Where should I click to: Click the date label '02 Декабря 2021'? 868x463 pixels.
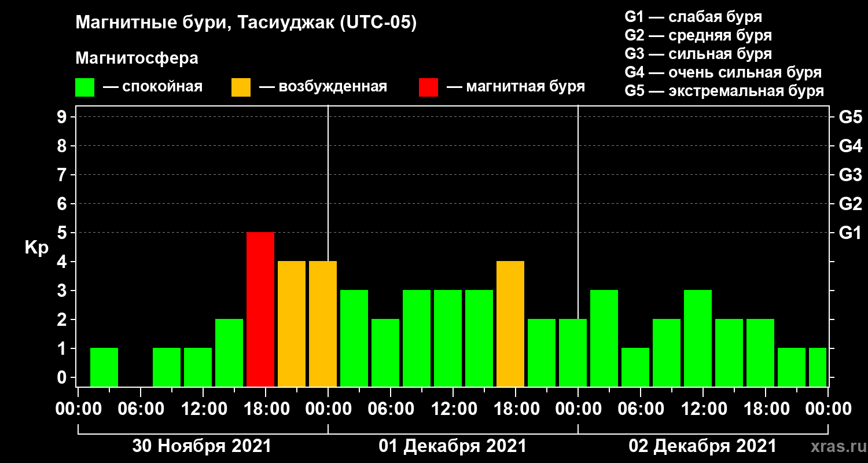[703, 446]
